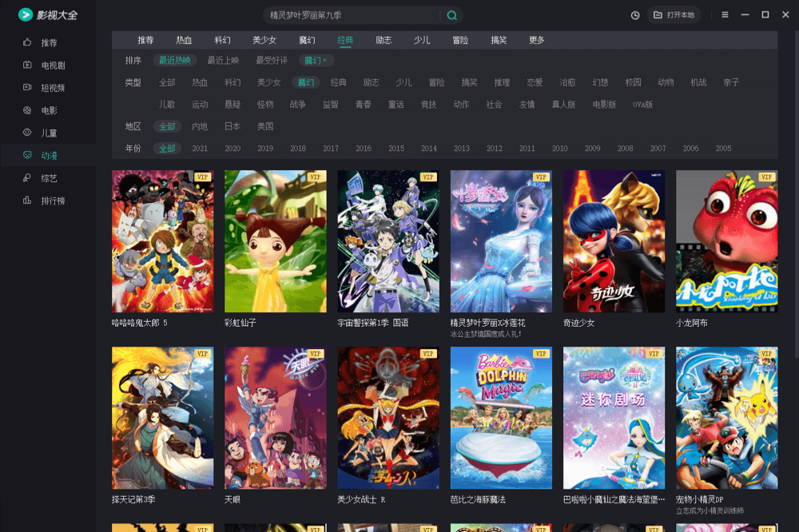The width and height of the screenshot is (799, 532).
Task: Click the search input field
Action: pos(352,15)
